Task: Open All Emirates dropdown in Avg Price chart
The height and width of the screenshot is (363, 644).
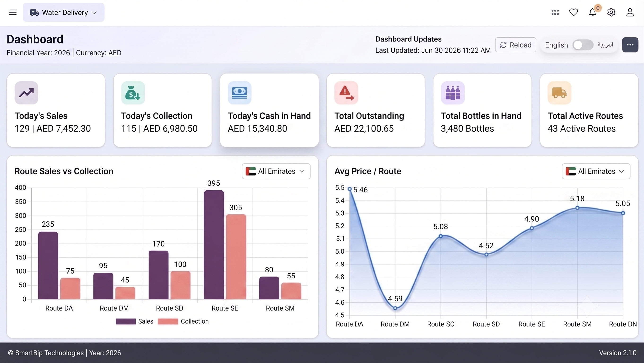Action: coord(596,171)
